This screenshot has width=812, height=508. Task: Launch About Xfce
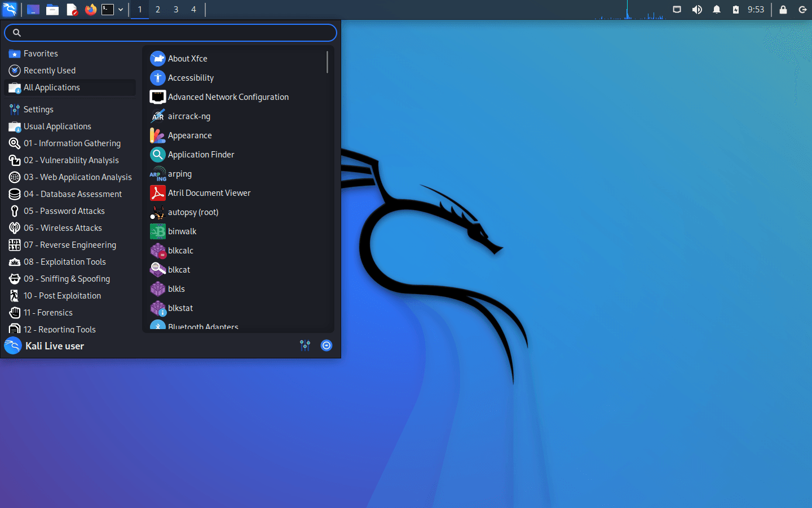click(x=236, y=59)
